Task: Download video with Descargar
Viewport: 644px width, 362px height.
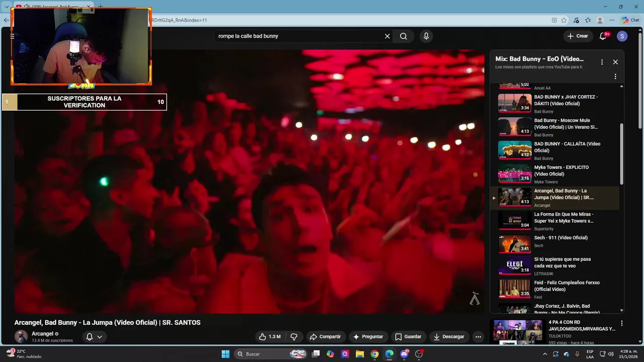Action: pyautogui.click(x=449, y=337)
